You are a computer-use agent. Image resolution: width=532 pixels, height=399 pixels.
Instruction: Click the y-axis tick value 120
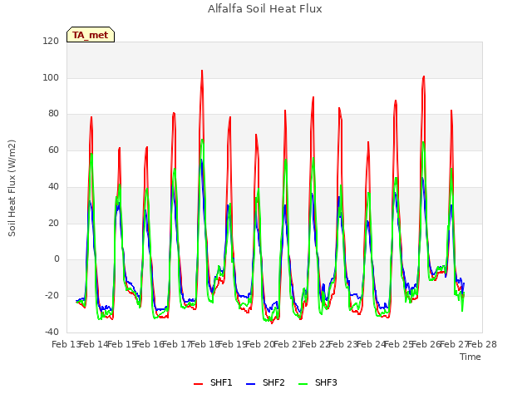point(51,42)
